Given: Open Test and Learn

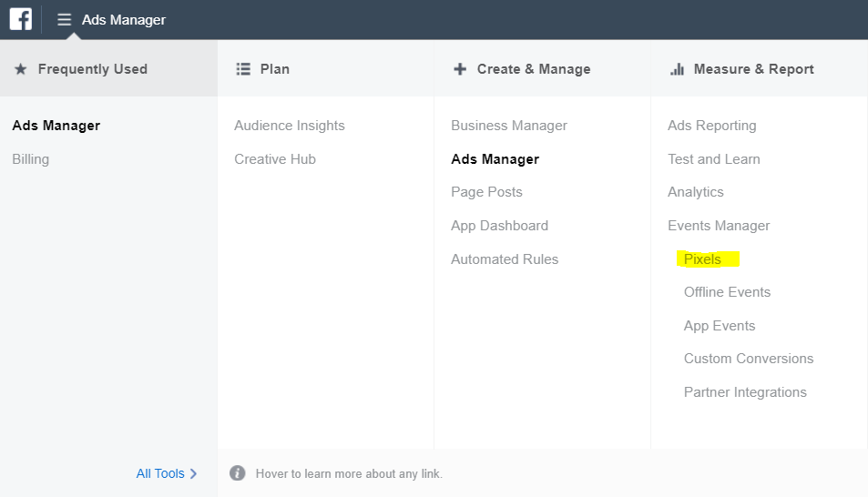Looking at the screenshot, I should click(x=713, y=159).
